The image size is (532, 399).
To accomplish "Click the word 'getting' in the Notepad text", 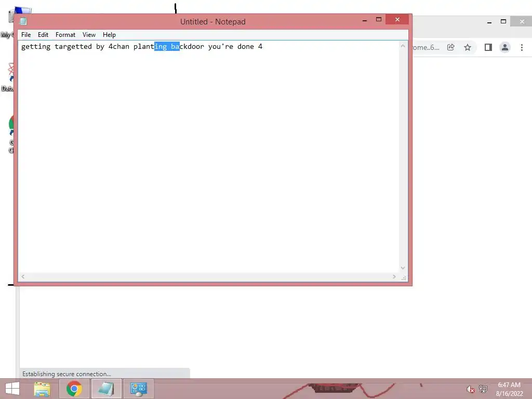I will tap(36, 46).
